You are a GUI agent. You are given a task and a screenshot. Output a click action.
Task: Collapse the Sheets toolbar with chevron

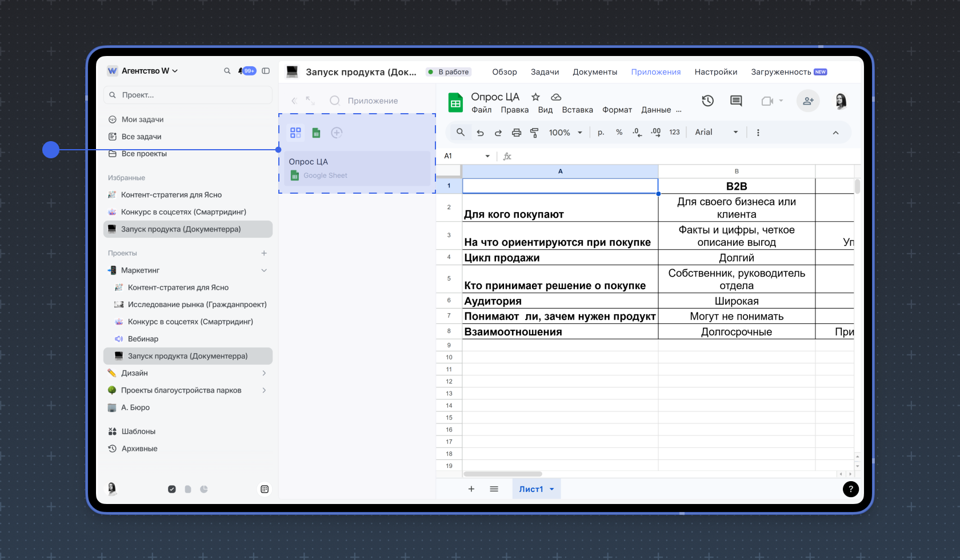pos(835,133)
